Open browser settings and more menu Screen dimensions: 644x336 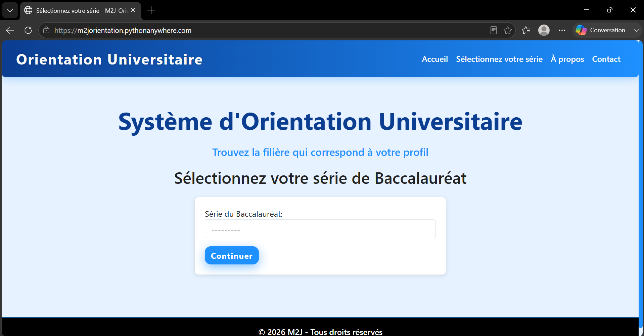tap(562, 30)
